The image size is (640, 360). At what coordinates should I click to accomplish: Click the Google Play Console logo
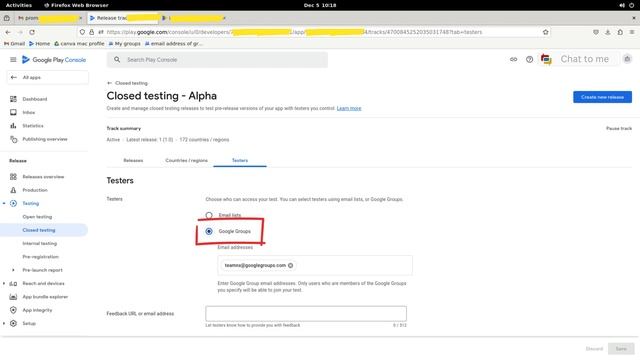click(54, 60)
